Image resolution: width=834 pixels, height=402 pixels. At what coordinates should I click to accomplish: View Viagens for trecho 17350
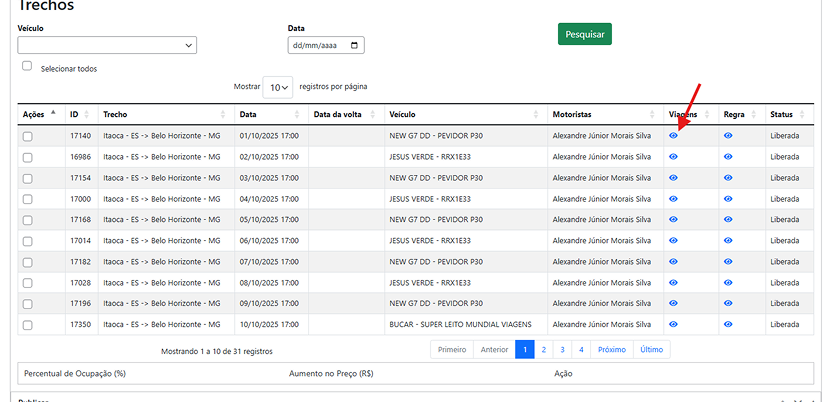pos(673,324)
